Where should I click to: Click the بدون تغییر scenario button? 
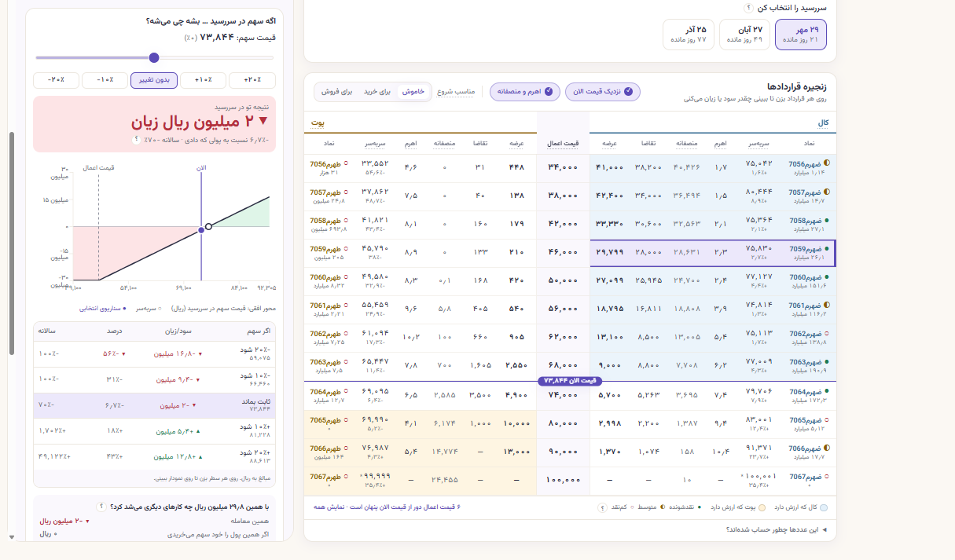(154, 80)
